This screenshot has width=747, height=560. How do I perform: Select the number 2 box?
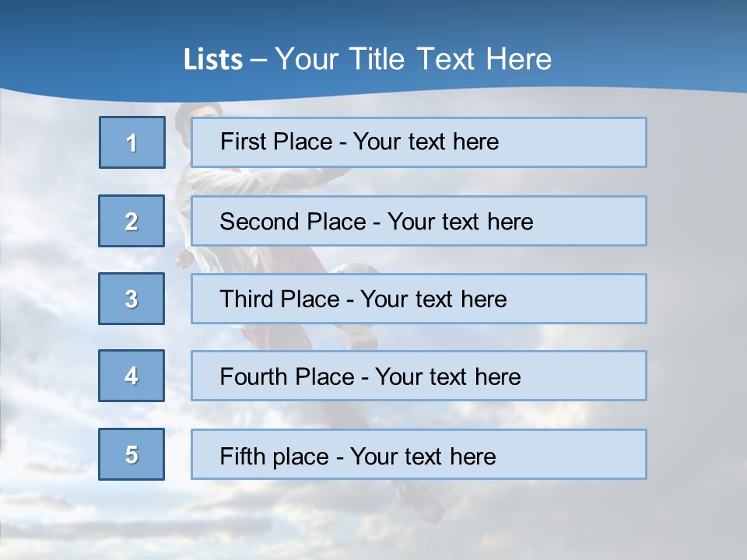coord(132,221)
